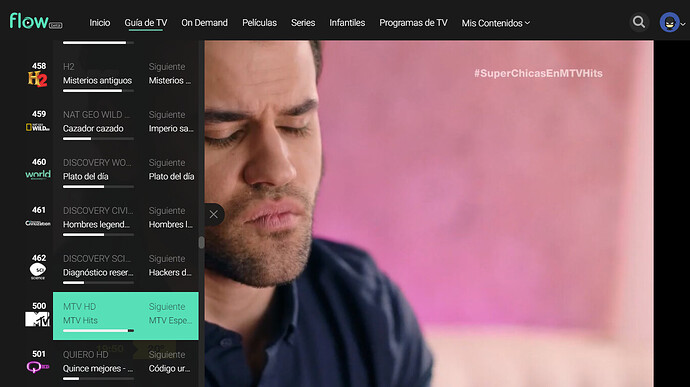The image size is (690, 387).
Task: Select the Cazador cazado program
Action: coord(93,129)
